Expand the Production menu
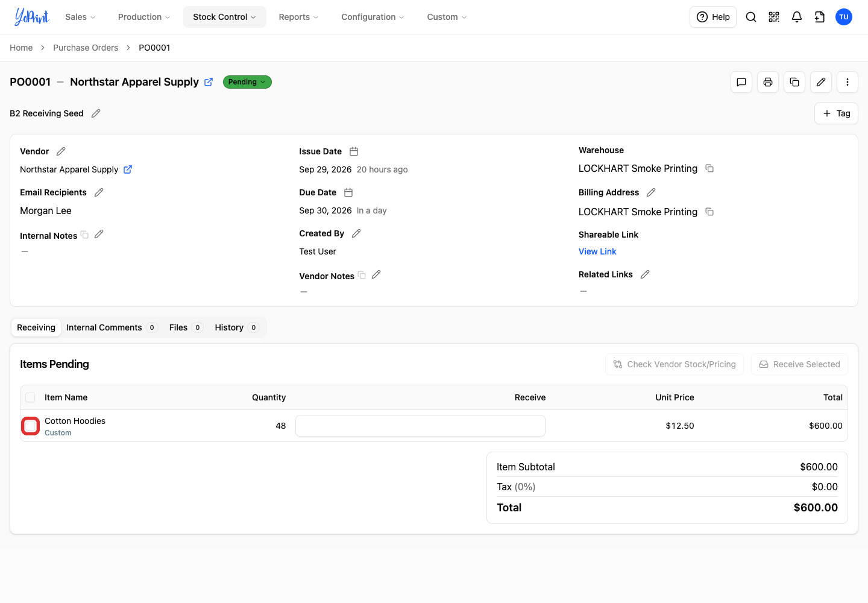This screenshot has width=868, height=603. tap(144, 17)
